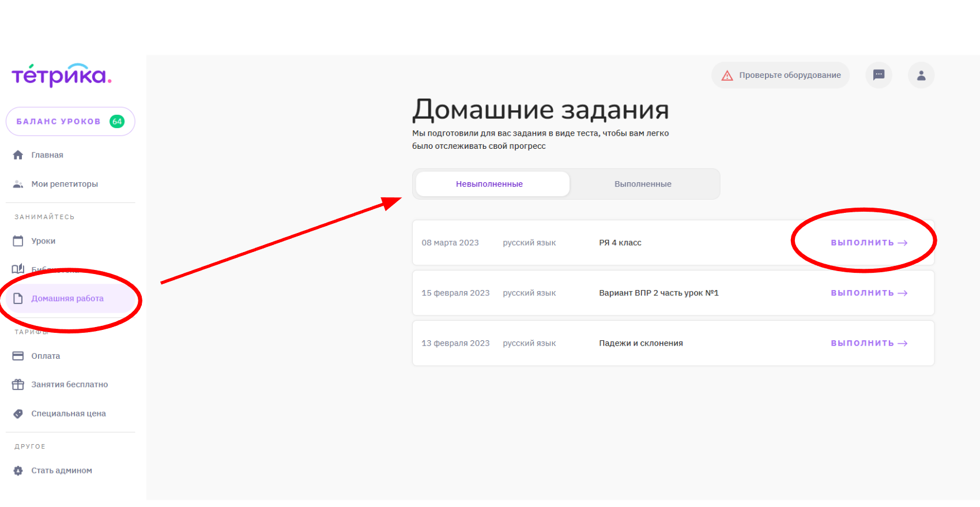Image resolution: width=980 pixels, height=507 pixels.
Task: Open Мои репетиторы section
Action: (65, 184)
